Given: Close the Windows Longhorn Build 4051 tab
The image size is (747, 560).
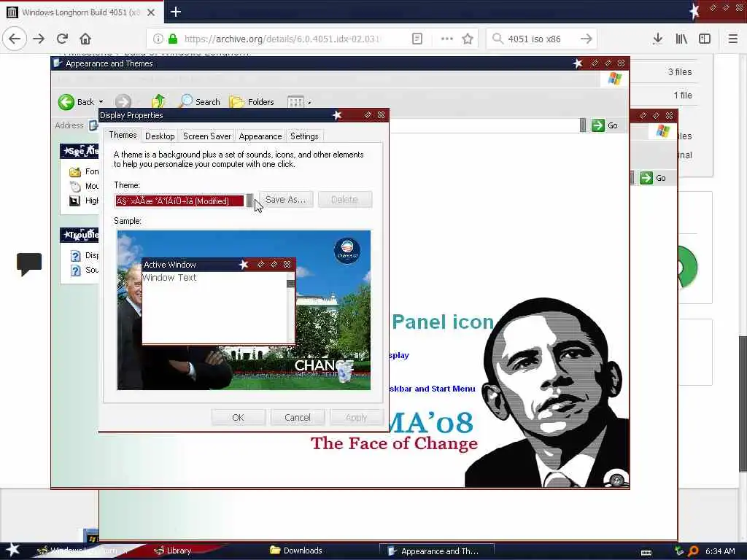Looking at the screenshot, I should coord(151,12).
